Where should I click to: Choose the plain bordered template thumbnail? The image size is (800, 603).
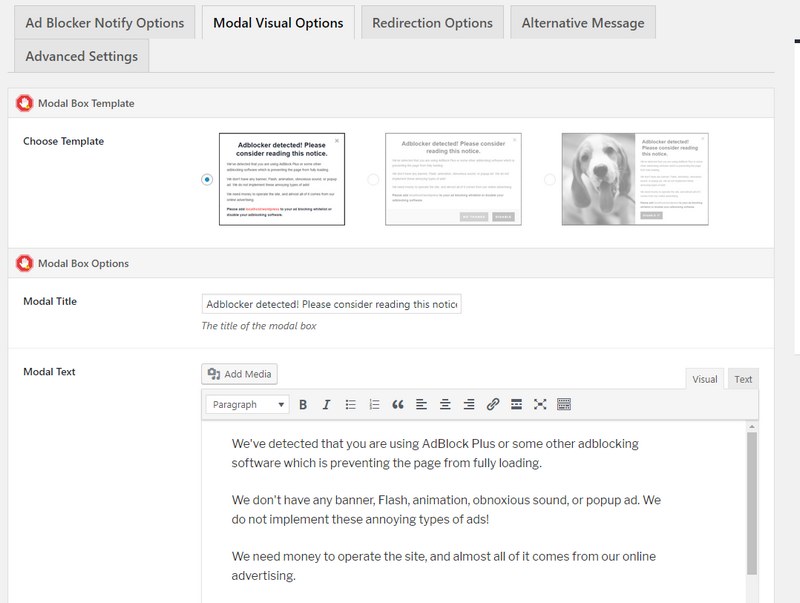tap(282, 179)
